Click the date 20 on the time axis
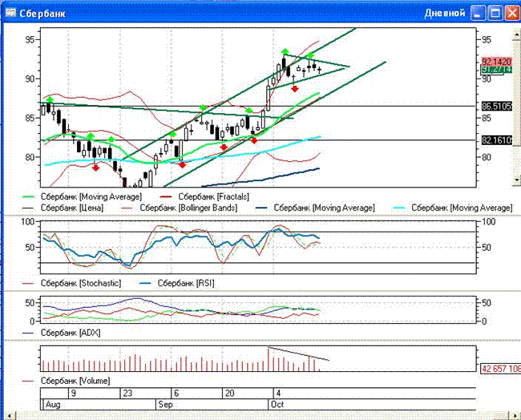The width and height of the screenshot is (521, 420). (x=229, y=394)
